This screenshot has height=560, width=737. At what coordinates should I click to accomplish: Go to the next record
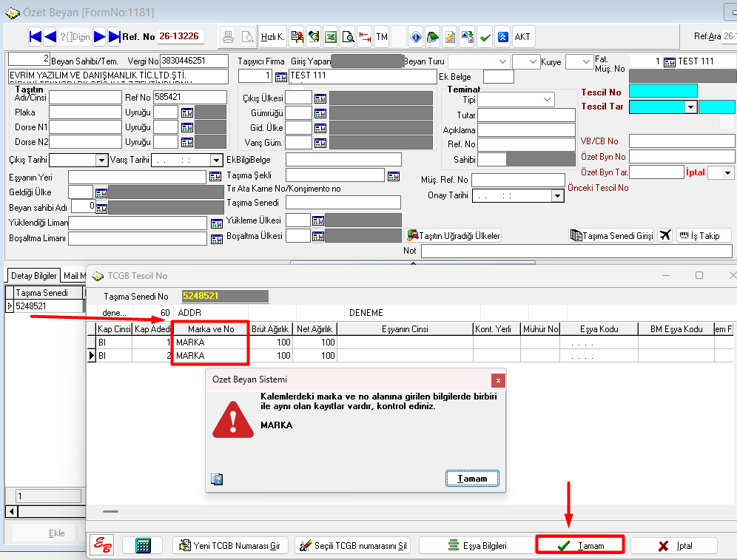(x=99, y=36)
